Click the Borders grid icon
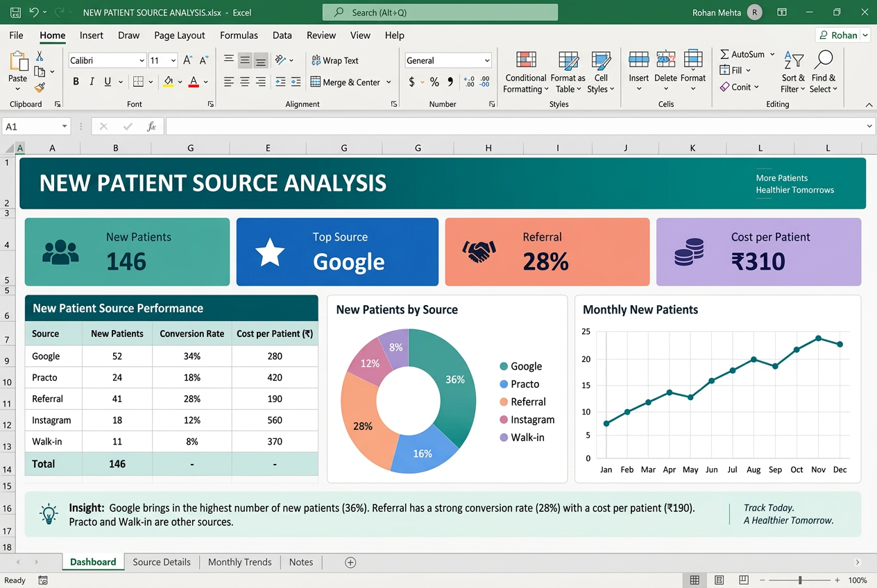 [x=138, y=82]
